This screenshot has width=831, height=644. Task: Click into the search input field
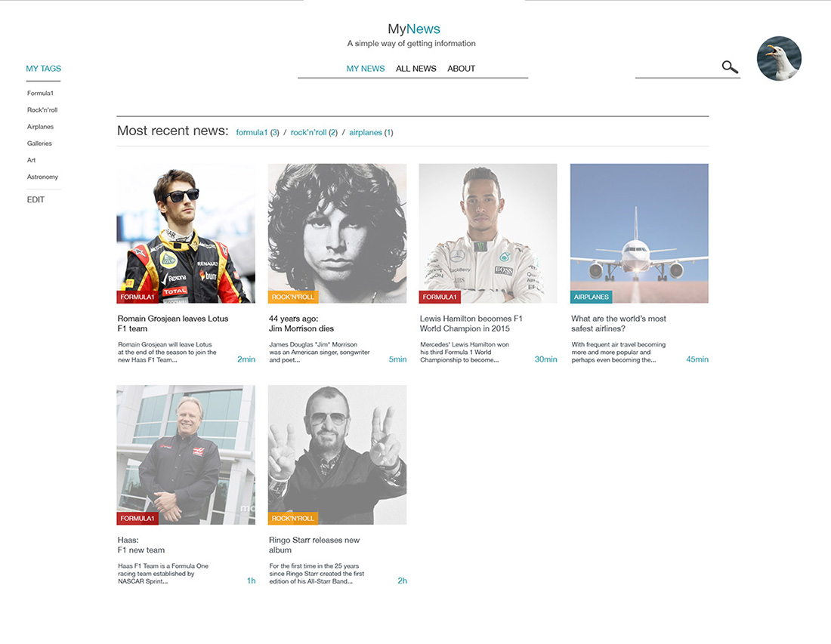tap(676, 68)
